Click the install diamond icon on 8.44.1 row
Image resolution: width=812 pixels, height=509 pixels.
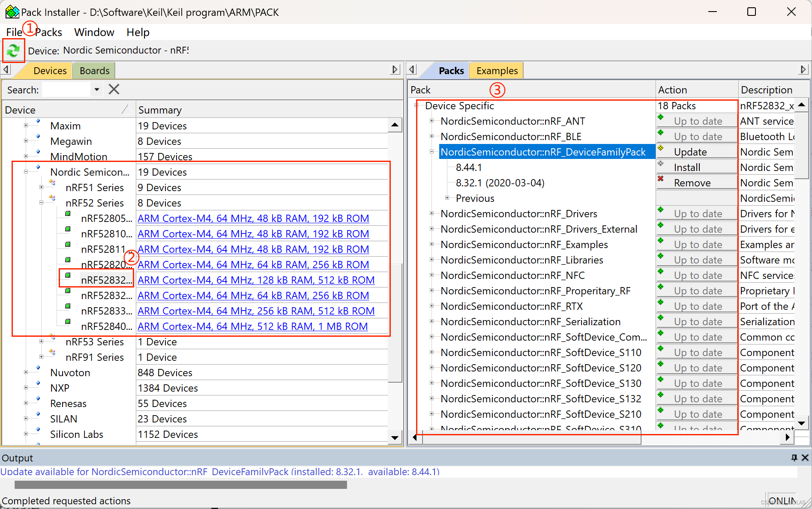pos(661,163)
